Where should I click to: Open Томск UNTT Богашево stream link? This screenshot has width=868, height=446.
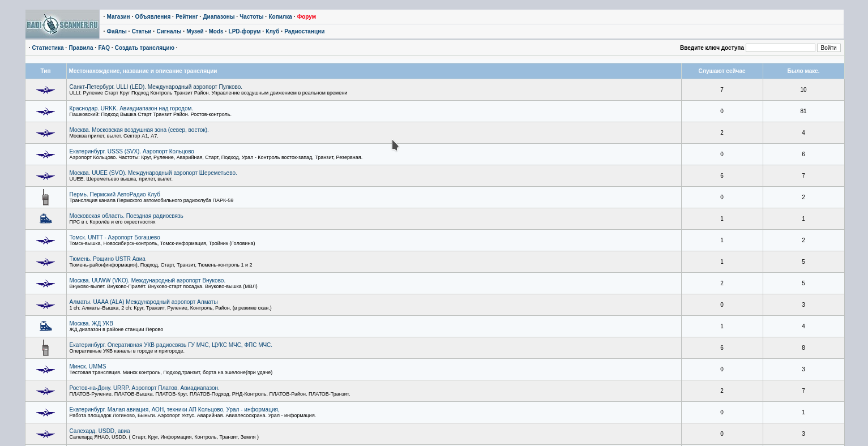tap(114, 237)
